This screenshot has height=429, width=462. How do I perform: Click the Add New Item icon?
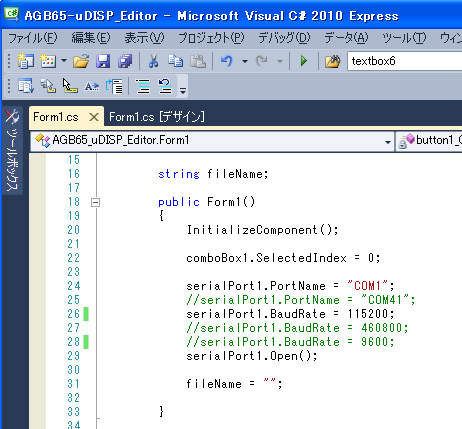[48, 61]
